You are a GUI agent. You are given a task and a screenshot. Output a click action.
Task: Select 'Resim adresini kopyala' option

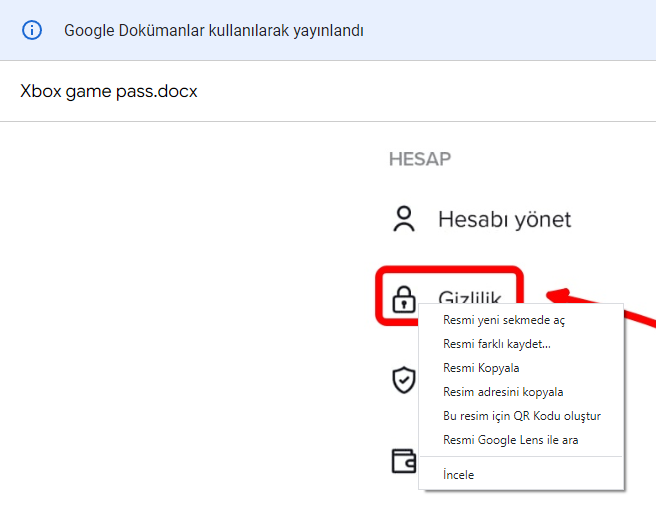pyautogui.click(x=503, y=392)
